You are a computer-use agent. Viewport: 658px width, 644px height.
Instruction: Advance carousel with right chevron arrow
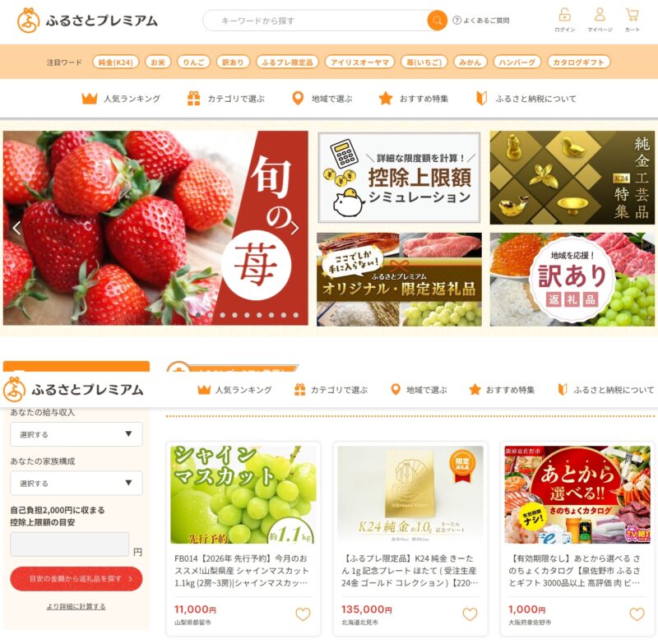coord(294,228)
